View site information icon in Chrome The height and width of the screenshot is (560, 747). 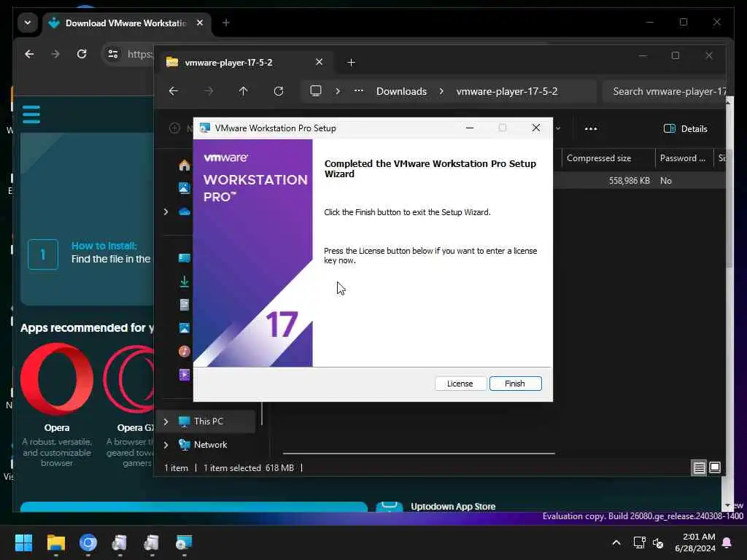[x=113, y=54]
